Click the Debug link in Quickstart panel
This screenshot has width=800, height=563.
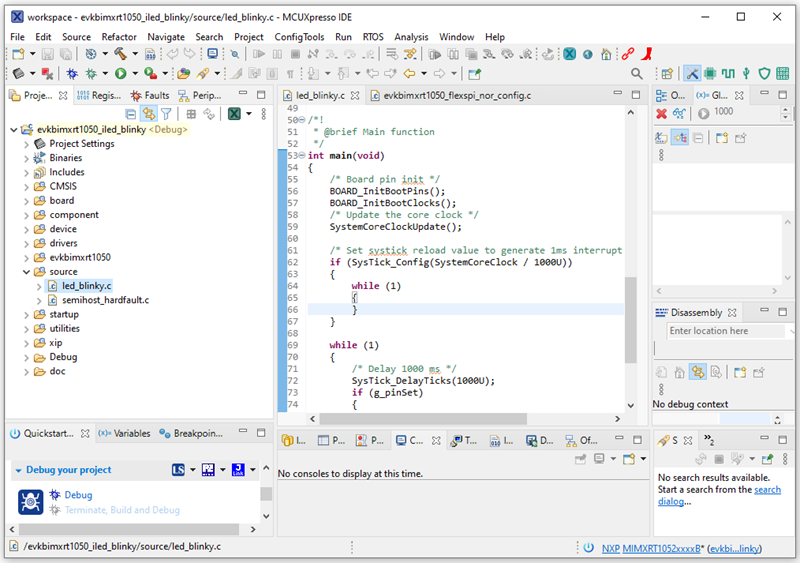[78, 495]
